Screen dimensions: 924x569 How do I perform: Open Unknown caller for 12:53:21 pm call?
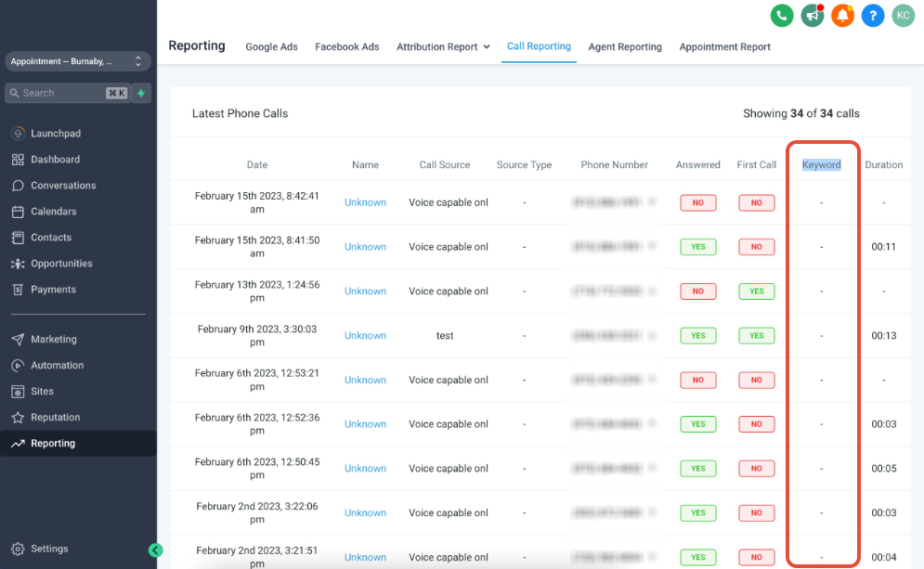(365, 380)
